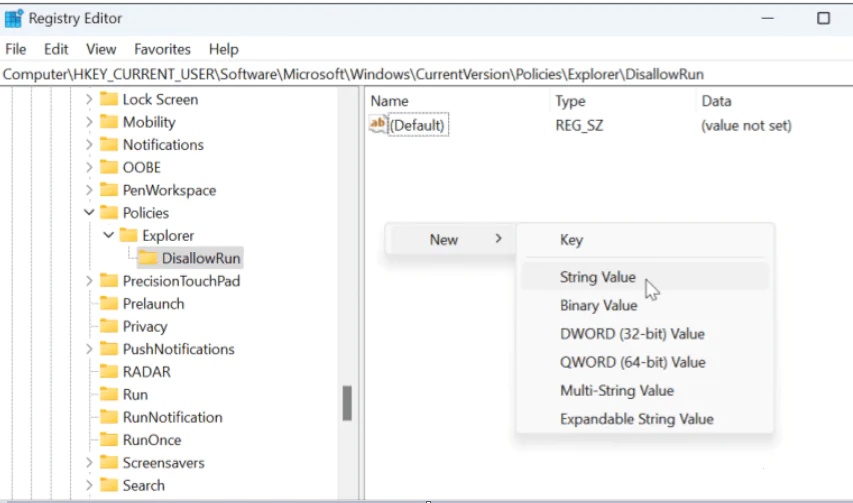The height and width of the screenshot is (503, 853).
Task: Click the registry path address bar
Action: [x=400, y=75]
